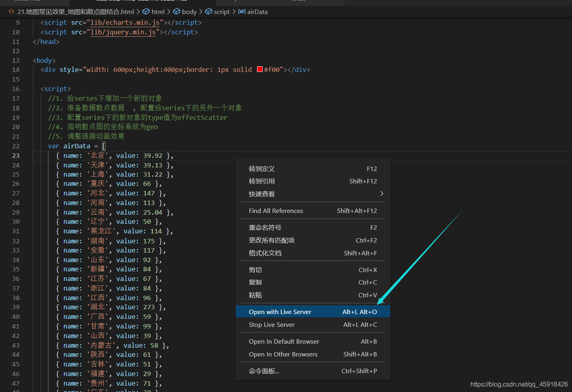
Task: Click the '河北' value 147 row
Action: click(111, 193)
